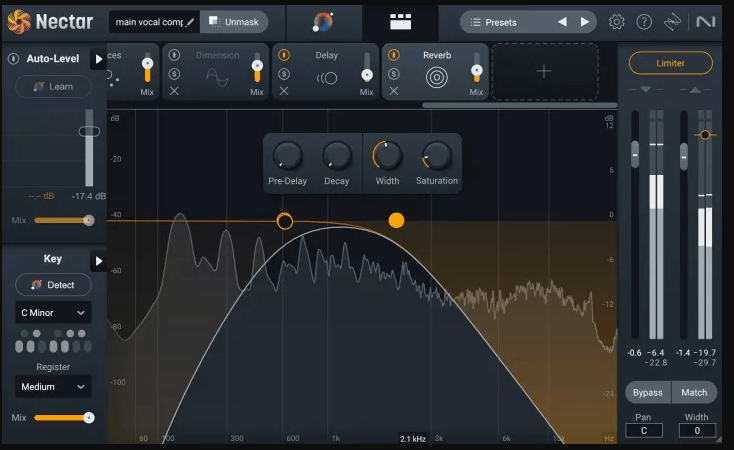The width and height of the screenshot is (734, 450).
Task: Adjust Key Mix slider handle
Action: [88, 418]
